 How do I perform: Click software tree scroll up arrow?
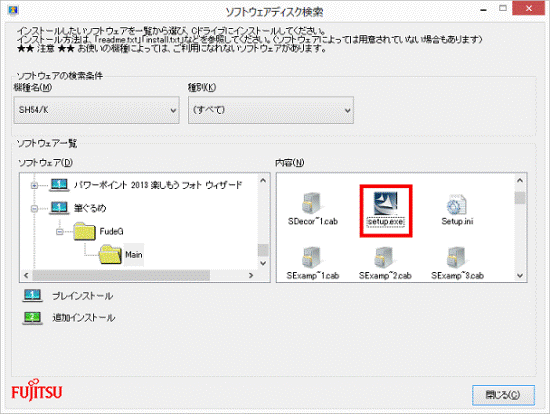263,180
